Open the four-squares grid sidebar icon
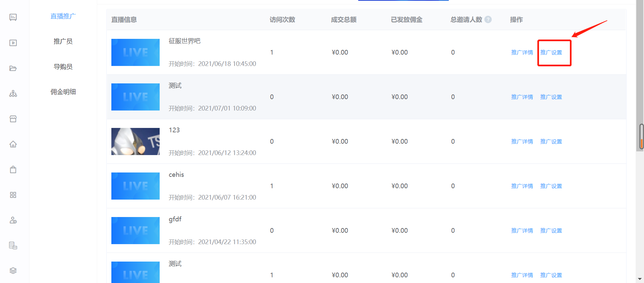 point(13,195)
